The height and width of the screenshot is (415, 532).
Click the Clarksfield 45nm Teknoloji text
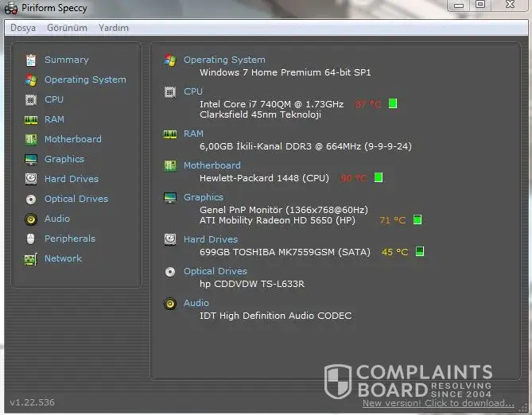point(260,114)
